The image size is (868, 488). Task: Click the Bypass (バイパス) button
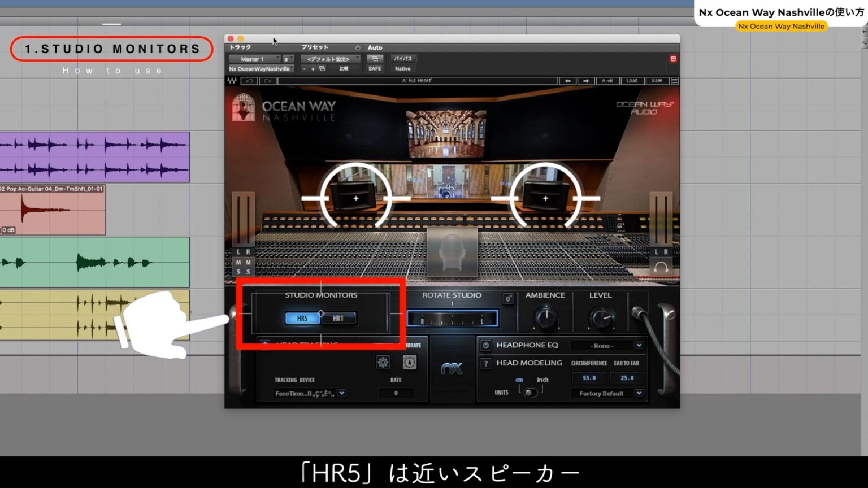pyautogui.click(x=403, y=59)
